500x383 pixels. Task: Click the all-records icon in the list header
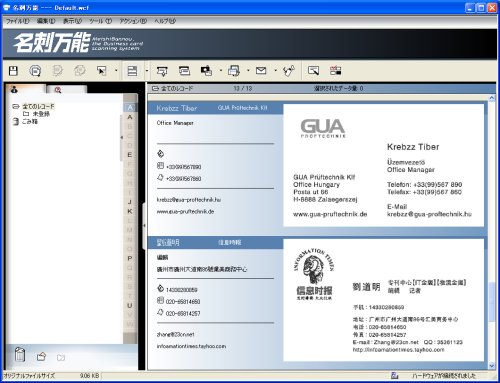(155, 89)
